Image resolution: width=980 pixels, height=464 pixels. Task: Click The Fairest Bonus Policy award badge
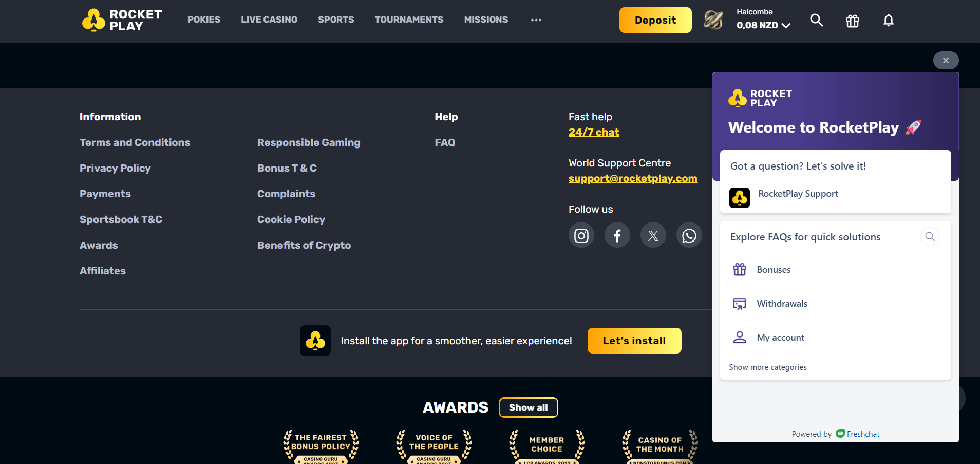(321, 447)
